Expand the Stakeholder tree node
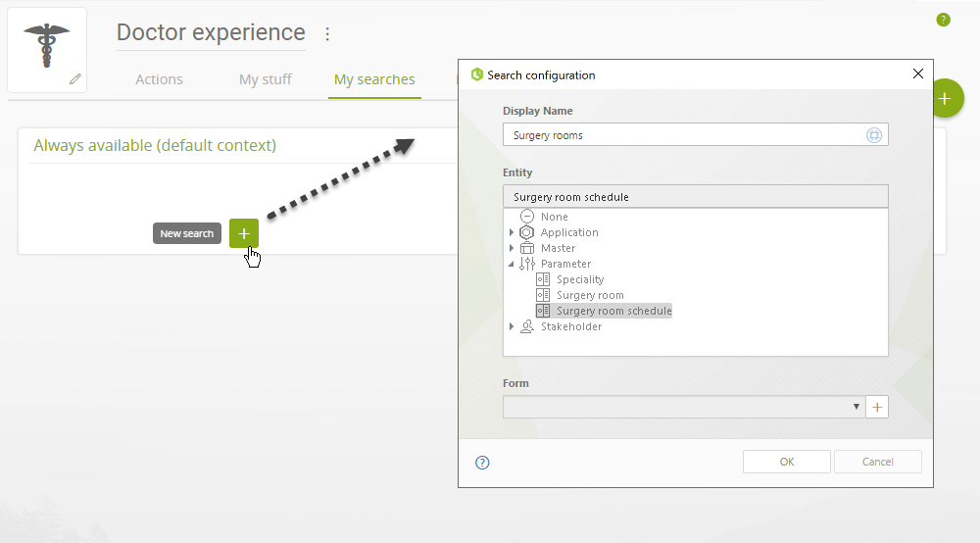This screenshot has width=980, height=543. 512,326
